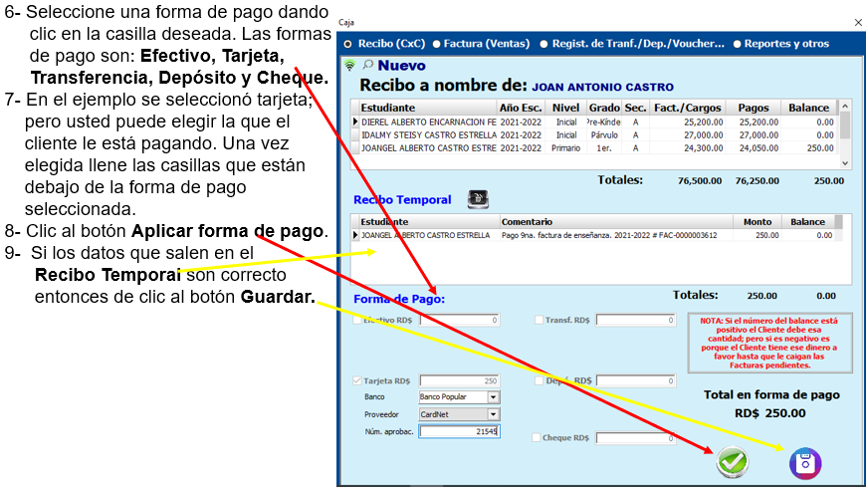868x490 pixels.
Task: Select the IDALMY STEISY CASTRO ESTRELLA row
Action: point(428,134)
